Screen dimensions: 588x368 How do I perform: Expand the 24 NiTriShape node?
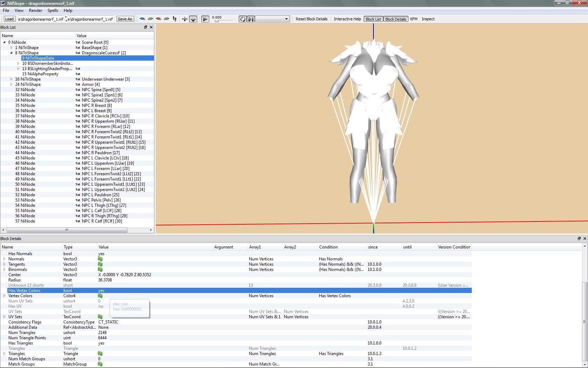tap(11, 84)
